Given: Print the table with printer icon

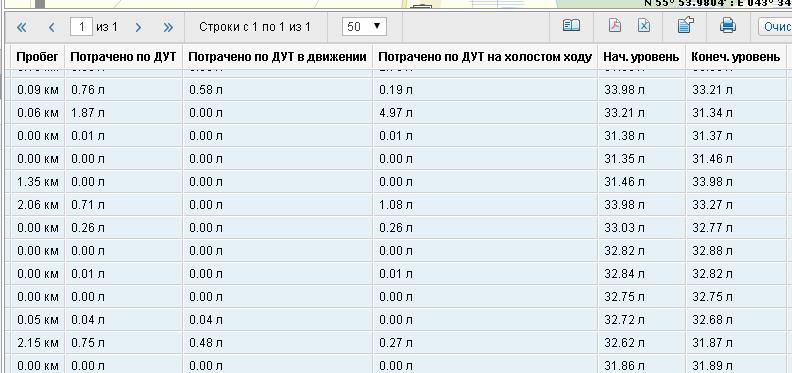Looking at the screenshot, I should [728, 26].
